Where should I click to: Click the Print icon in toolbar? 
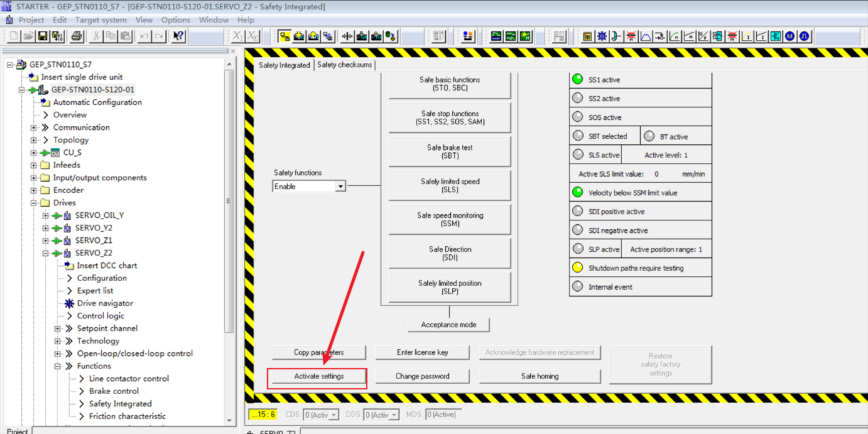76,36
